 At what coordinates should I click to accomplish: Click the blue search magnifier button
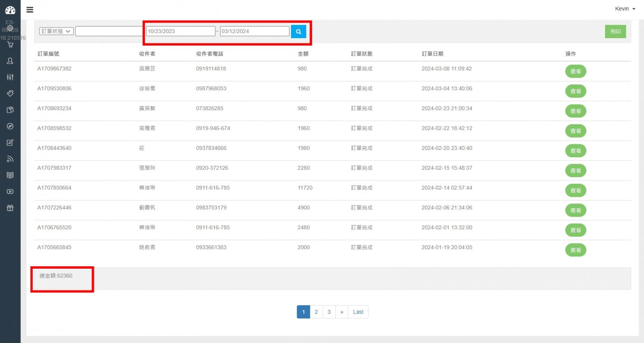(x=298, y=31)
